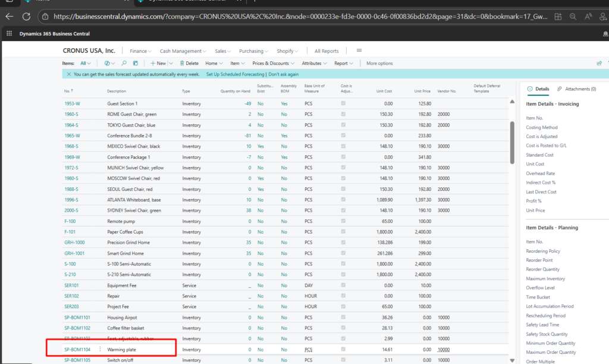Click the item list vertical scrollbar
Screen dimensions: 609x364
point(512,143)
